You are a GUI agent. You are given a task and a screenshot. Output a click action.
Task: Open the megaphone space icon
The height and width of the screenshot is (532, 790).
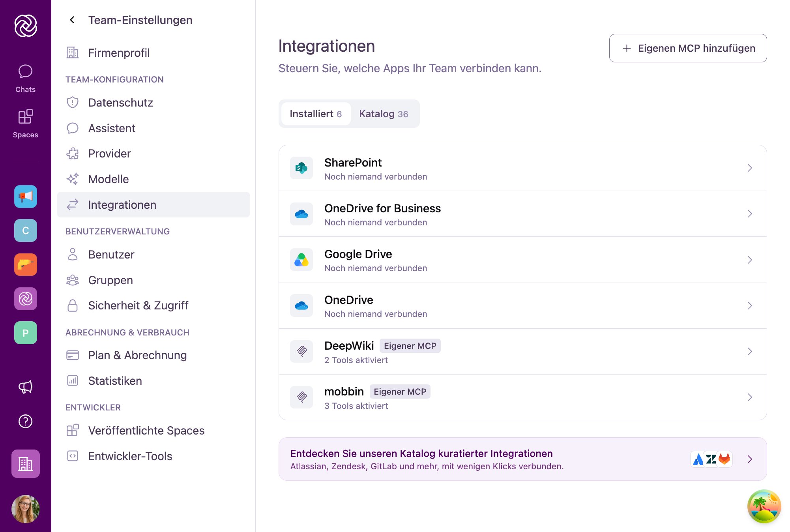(x=26, y=197)
